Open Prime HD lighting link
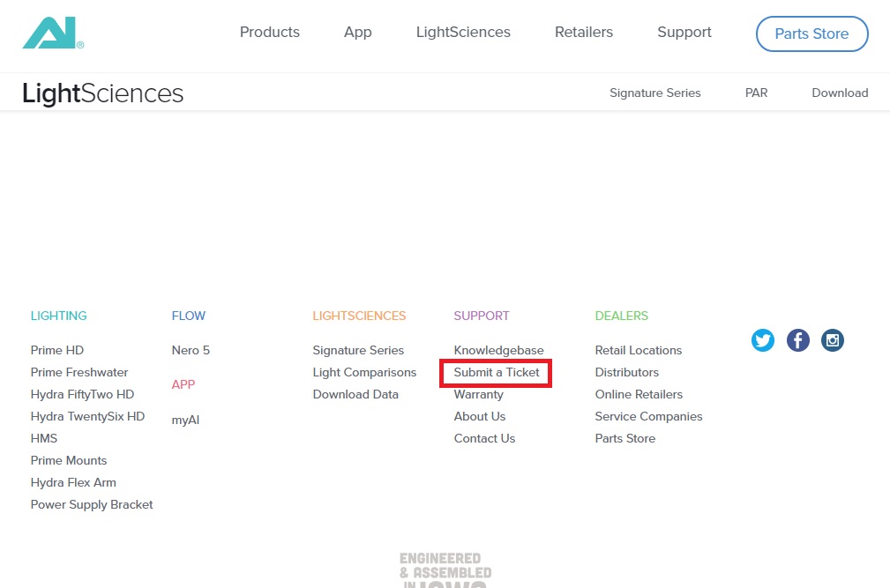 click(x=57, y=351)
